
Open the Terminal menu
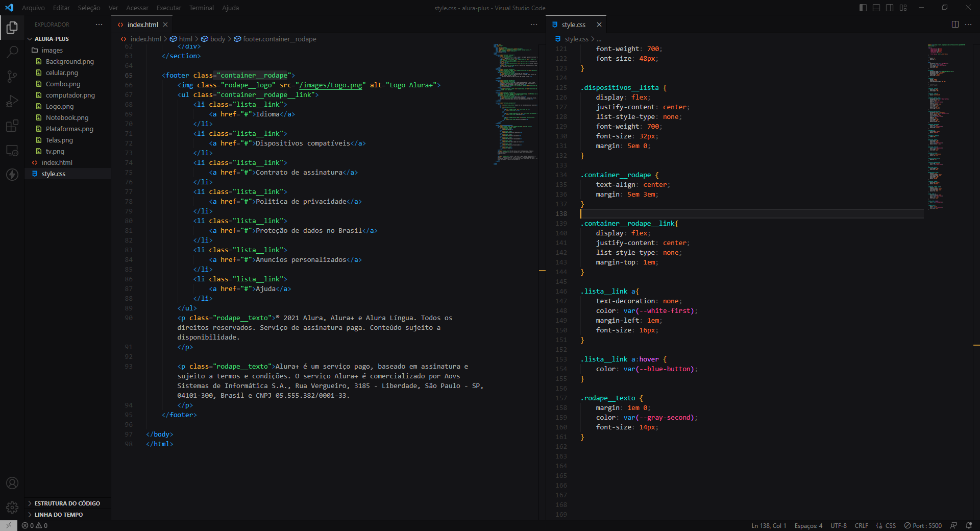tap(202, 8)
